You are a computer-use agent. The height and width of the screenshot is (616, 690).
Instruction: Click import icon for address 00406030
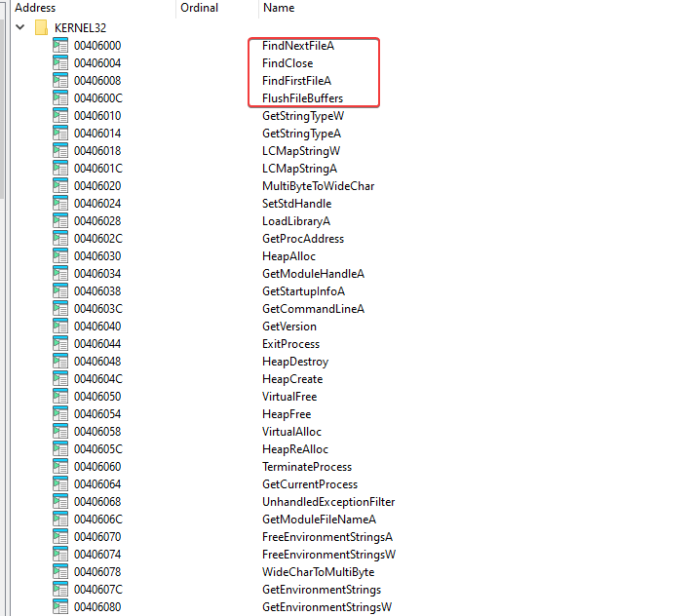(60, 256)
